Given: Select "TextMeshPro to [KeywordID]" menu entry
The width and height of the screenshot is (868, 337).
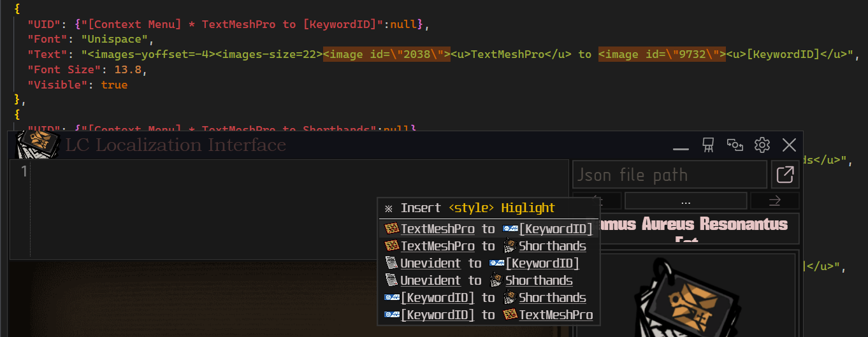Looking at the screenshot, I should (x=488, y=229).
